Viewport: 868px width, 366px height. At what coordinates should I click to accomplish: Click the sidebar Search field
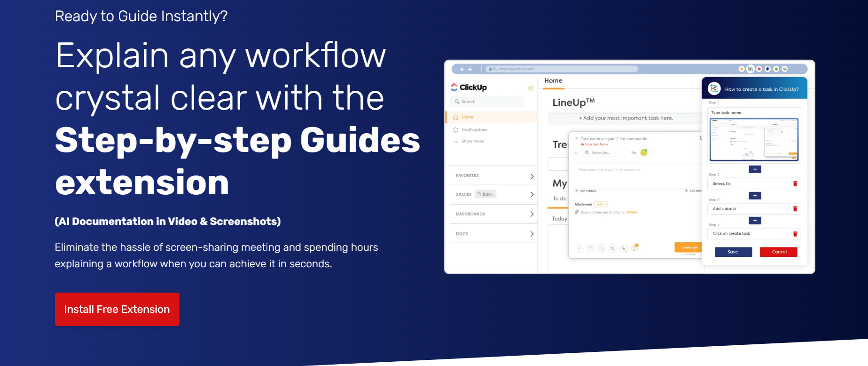tap(487, 102)
